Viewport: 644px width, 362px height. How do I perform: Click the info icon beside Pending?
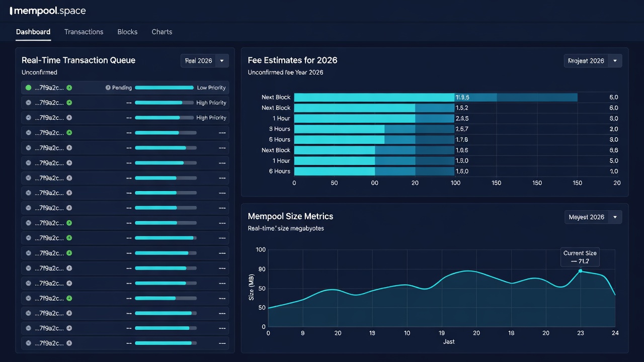click(108, 87)
